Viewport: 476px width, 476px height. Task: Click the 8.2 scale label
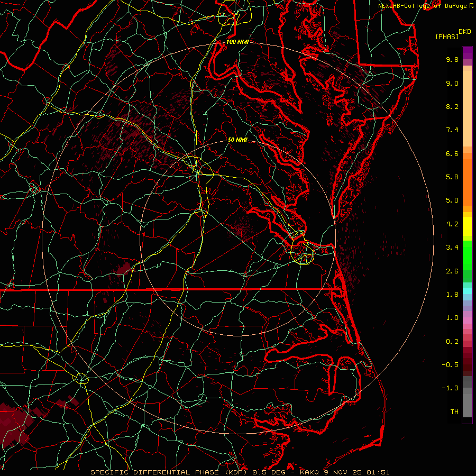point(452,106)
